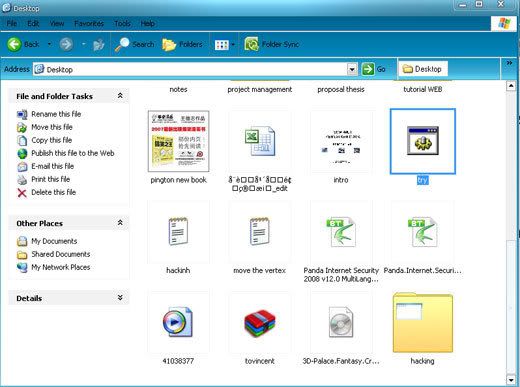Click the Publish globe icon
This screenshot has height=387, width=520.
(x=22, y=153)
